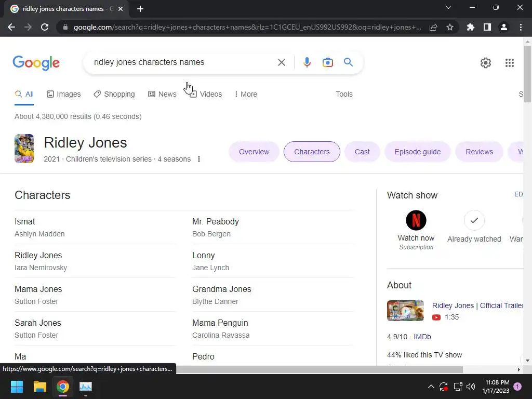Screen dimensions: 532x399
Task: Open the Chrome extensions puzzle icon
Action: pos(471,27)
